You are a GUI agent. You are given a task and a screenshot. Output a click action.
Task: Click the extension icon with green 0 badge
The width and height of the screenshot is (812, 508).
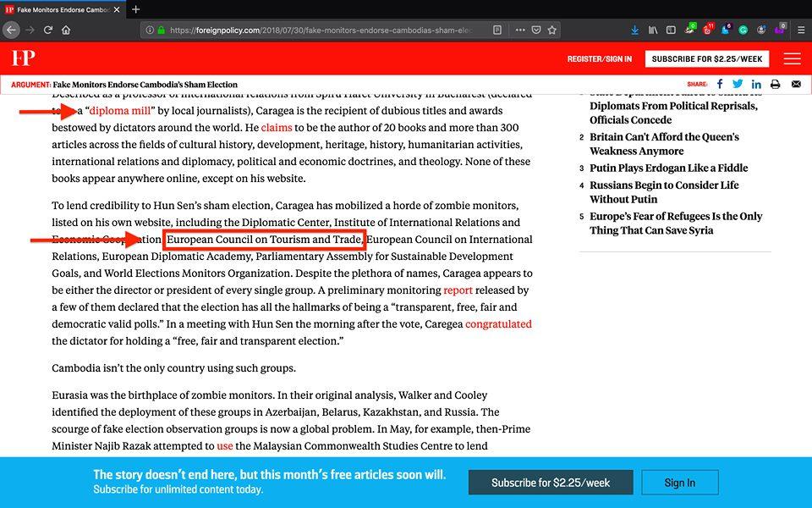pyautogui.click(x=690, y=29)
